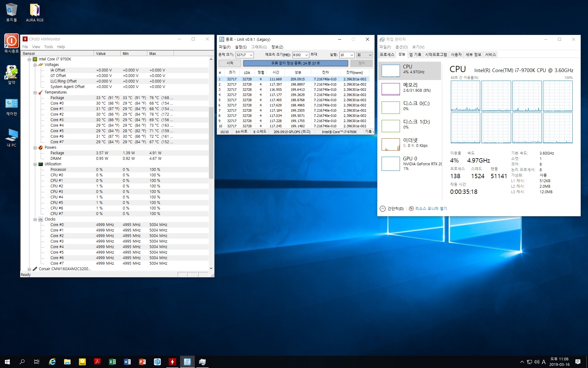Viewport: 588px width, 368px height.
Task: Open the run count dropdown in LinX
Action: pyautogui.click(x=352, y=55)
